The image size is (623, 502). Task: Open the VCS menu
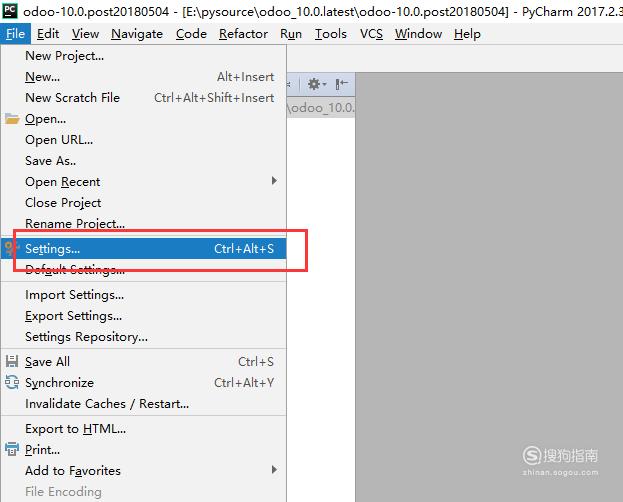point(371,34)
